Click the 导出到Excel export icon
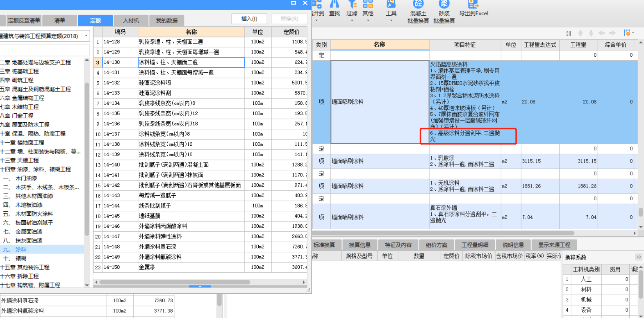Screen dimensions: 644x318 (473, 4)
